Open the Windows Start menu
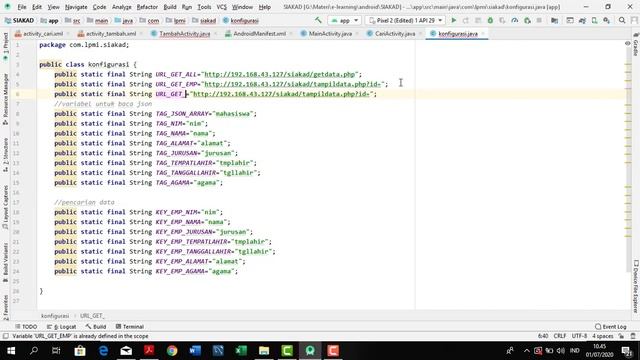This screenshot has height=360, width=640. (11, 351)
